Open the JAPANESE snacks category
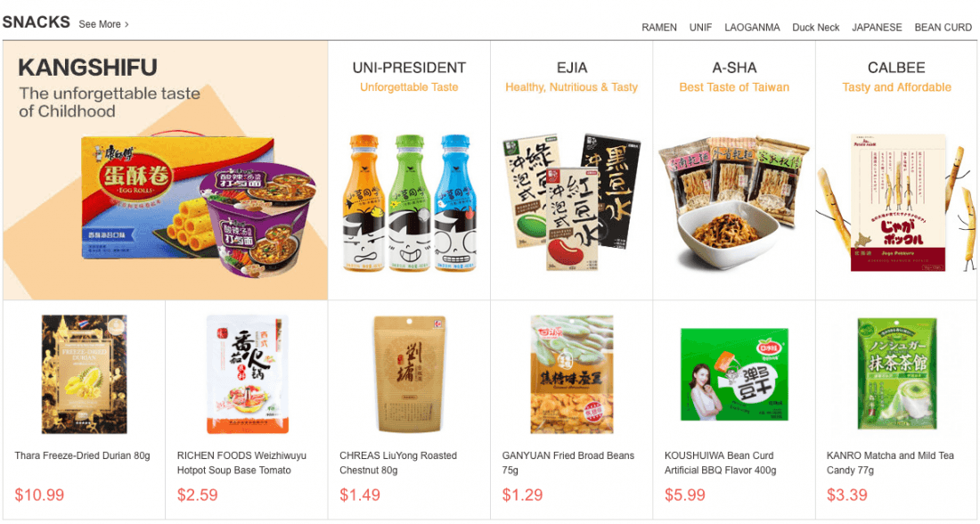Viewport: 980px width, 524px height. [x=877, y=28]
